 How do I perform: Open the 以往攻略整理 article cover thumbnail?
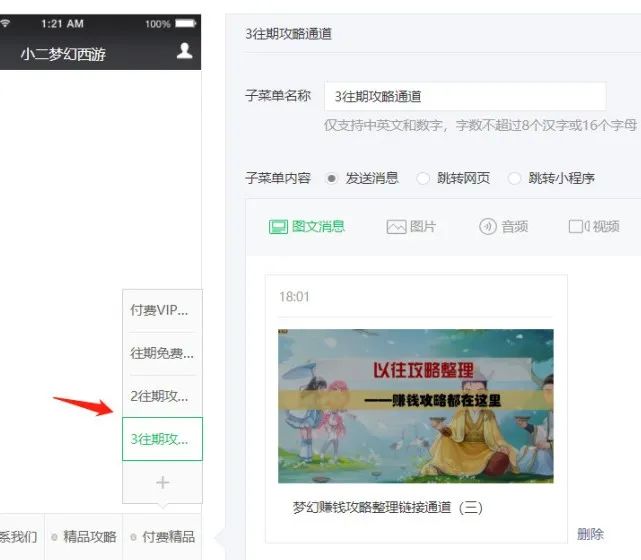416,406
